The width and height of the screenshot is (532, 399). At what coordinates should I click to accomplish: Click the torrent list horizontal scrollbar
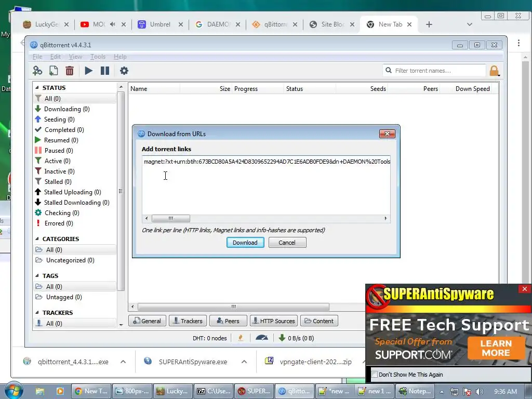233,307
